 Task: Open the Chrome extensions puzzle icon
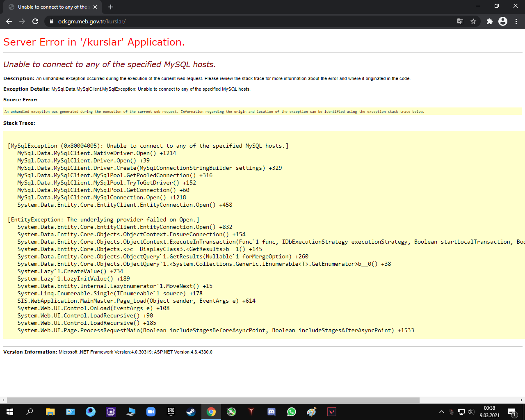490,21
